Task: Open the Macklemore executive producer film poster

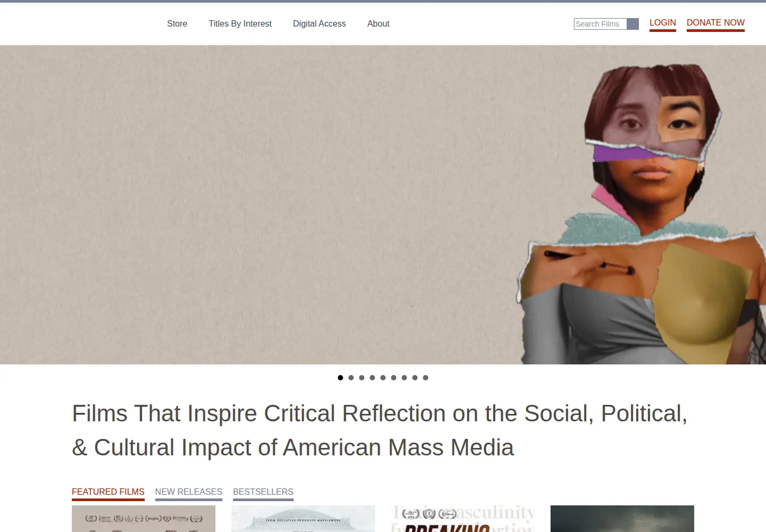Action: 303,519
